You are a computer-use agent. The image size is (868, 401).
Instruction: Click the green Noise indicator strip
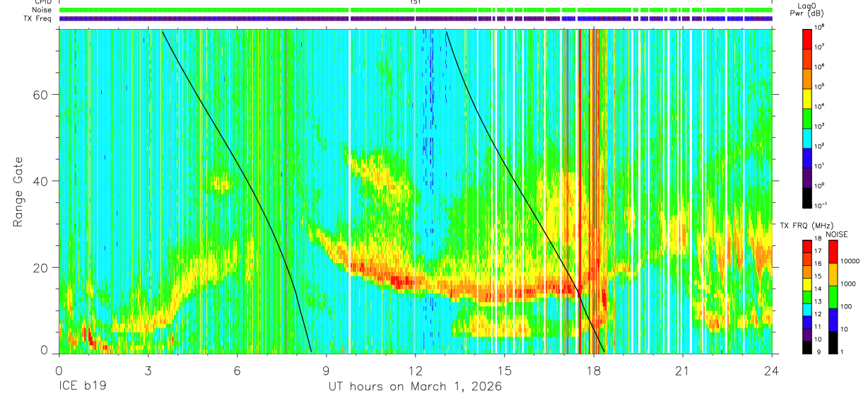coord(416,10)
